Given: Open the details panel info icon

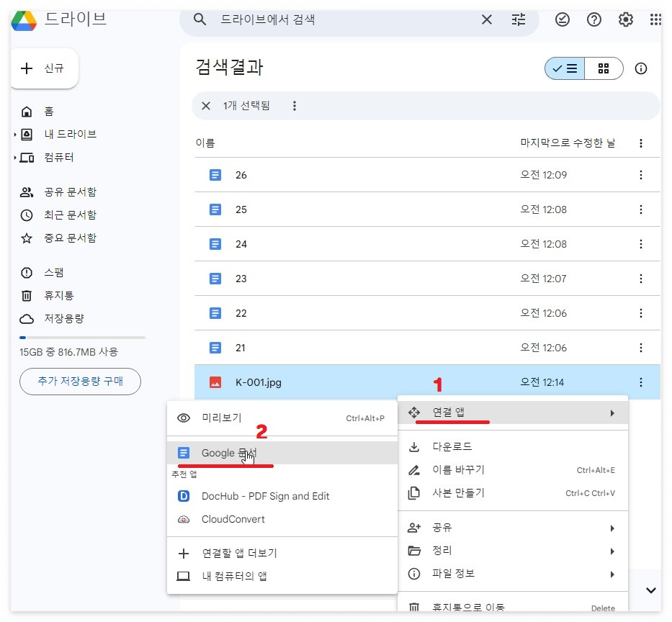Looking at the screenshot, I should (x=641, y=68).
